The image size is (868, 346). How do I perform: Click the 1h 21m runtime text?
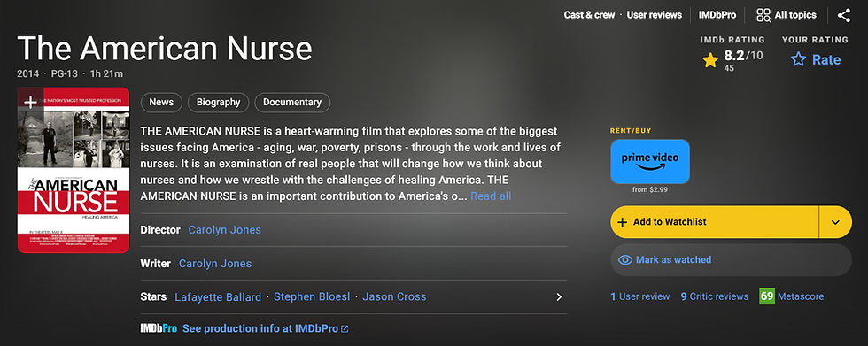coord(106,73)
